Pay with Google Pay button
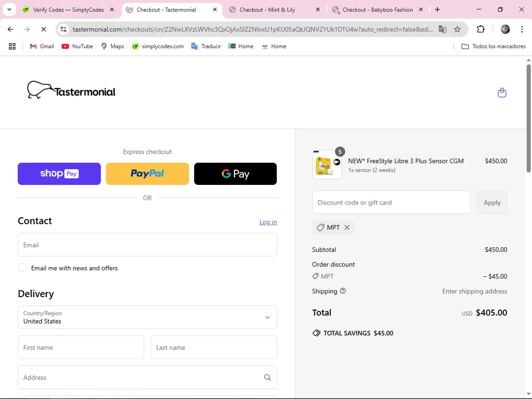 tap(235, 174)
